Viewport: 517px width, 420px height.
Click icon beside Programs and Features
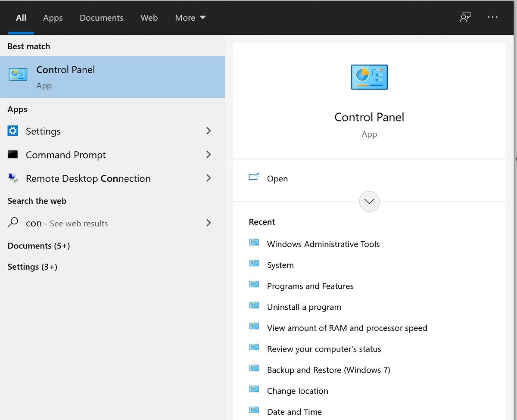tap(254, 284)
